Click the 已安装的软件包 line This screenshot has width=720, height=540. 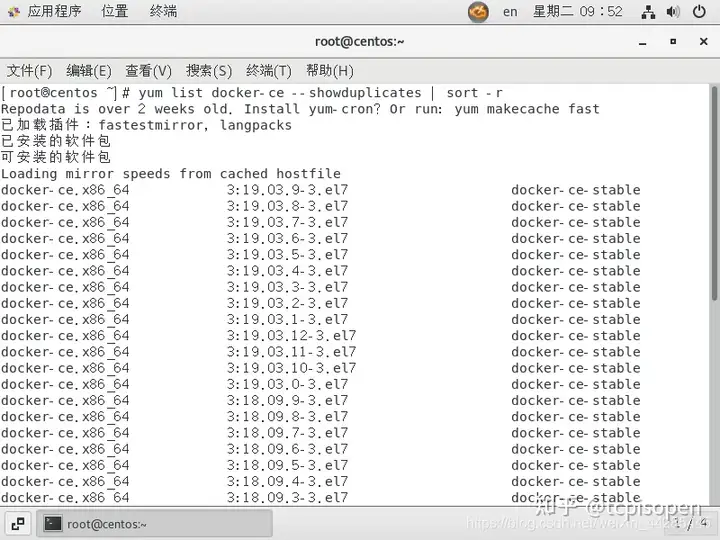56,141
